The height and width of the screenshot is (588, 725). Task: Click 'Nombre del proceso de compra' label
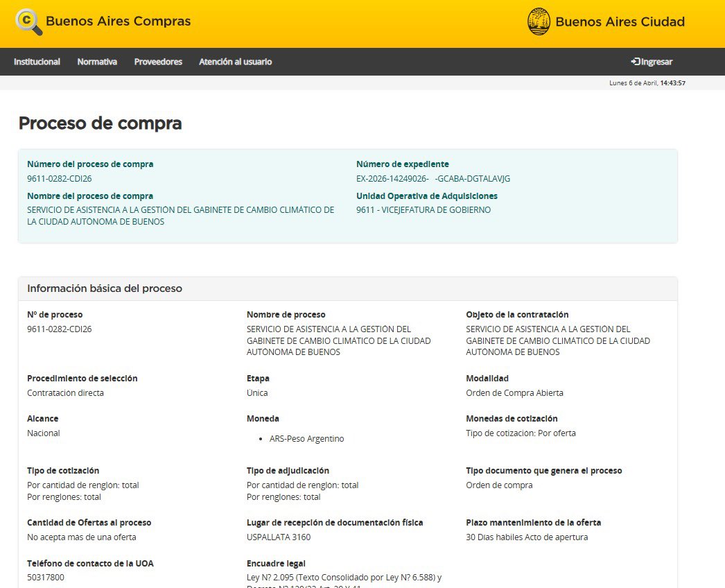click(89, 196)
